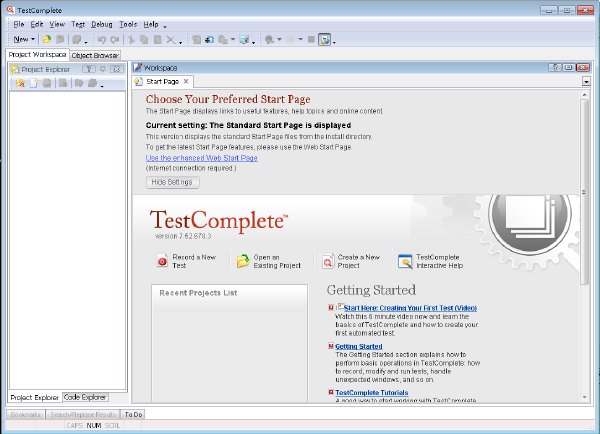Image resolution: width=600 pixels, height=434 pixels.
Task: Click the Record a New Test link text
Action: point(194,261)
